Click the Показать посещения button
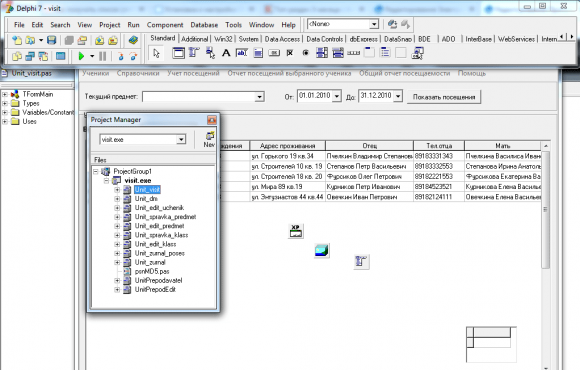Viewport: 580px width, 370px height. [444, 97]
